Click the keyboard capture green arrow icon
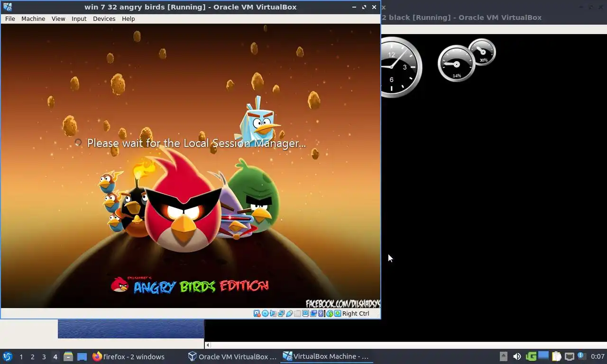Screen dimensions: 607x364 338,313
